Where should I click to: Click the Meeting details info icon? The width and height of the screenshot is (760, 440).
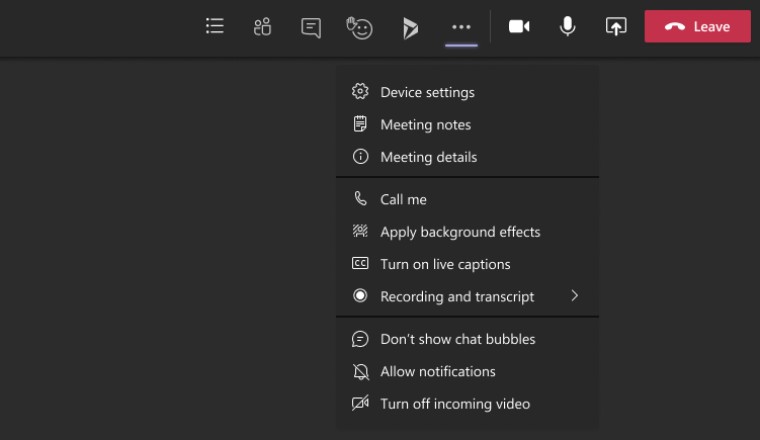point(360,157)
